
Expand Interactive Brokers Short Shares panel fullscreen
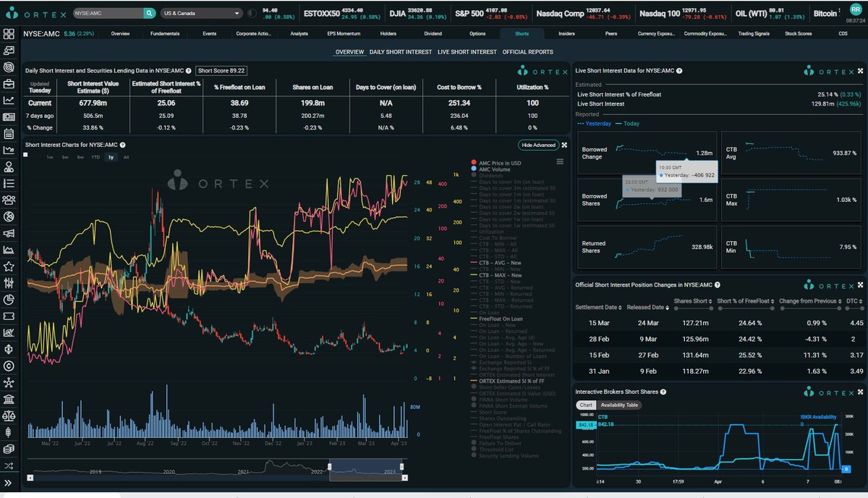click(x=860, y=392)
